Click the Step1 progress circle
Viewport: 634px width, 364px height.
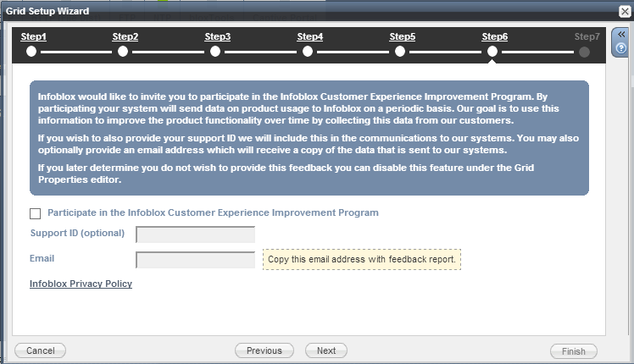pyautogui.click(x=31, y=52)
